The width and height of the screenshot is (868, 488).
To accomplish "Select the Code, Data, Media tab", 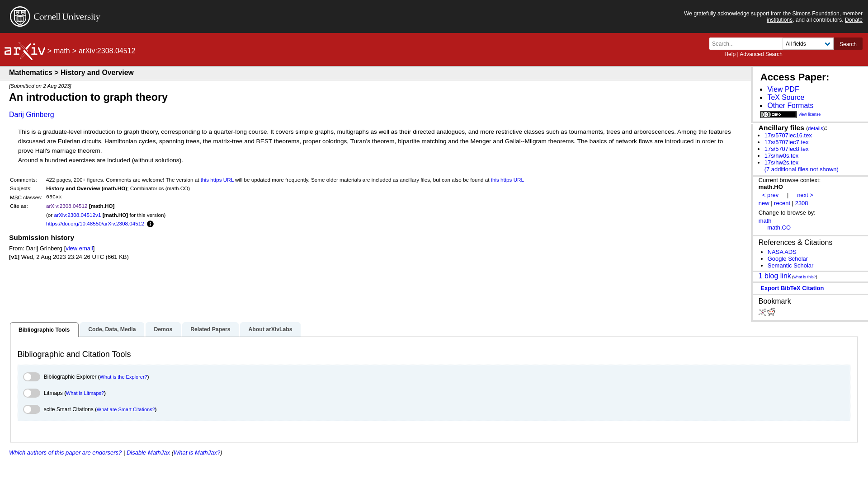I will click(112, 329).
